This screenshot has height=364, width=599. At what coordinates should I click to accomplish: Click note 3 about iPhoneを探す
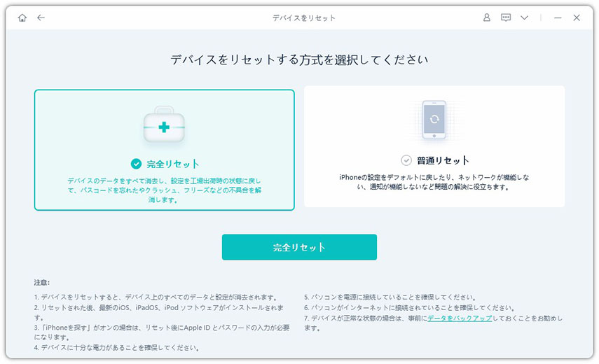(x=162, y=332)
